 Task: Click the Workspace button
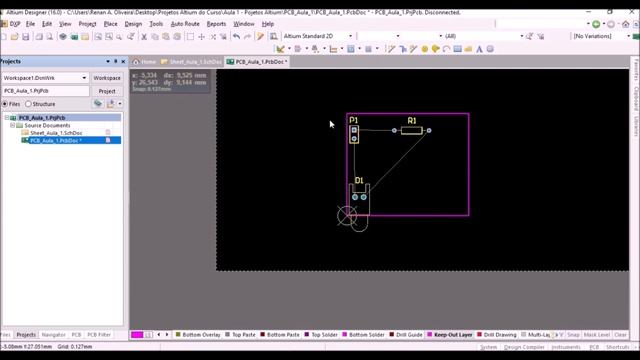point(107,78)
